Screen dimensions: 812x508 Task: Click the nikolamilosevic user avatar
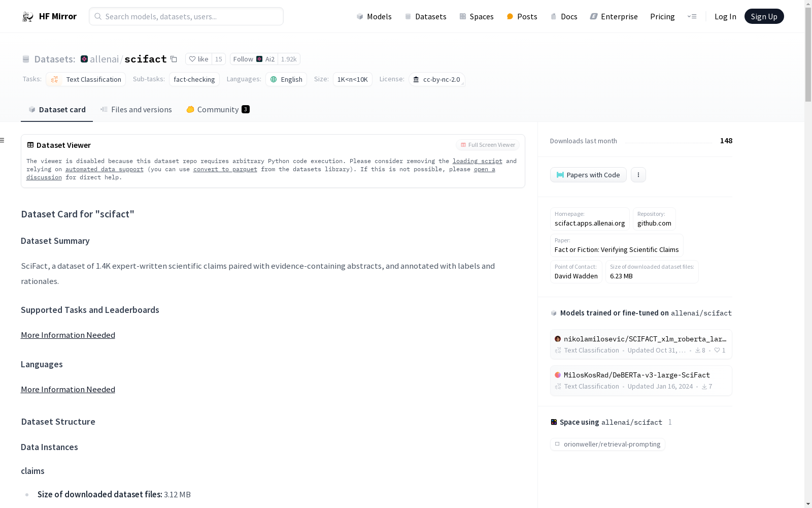click(x=558, y=339)
